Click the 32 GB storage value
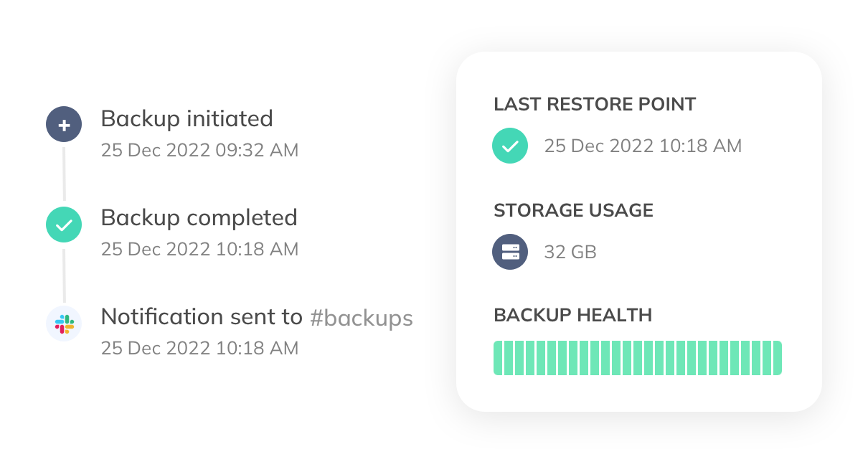This screenshot has height=462, width=868. [570, 253]
